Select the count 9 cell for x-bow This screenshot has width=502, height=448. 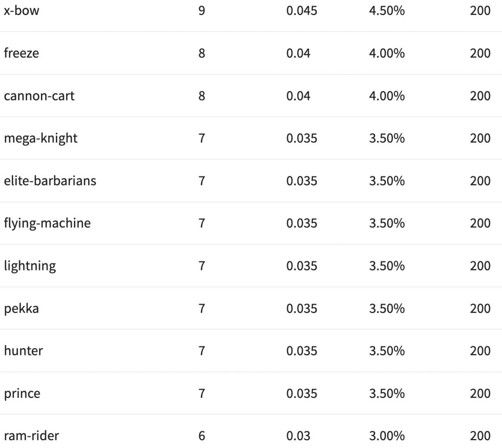click(201, 11)
